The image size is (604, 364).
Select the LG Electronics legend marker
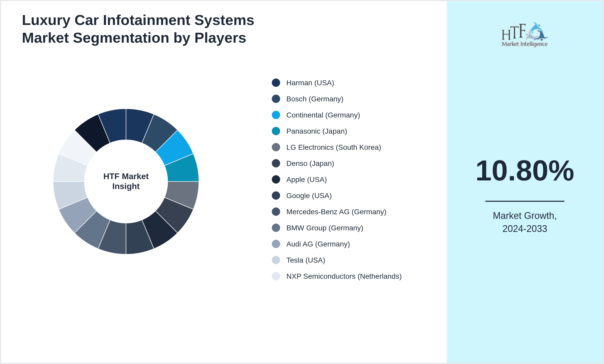point(276,147)
